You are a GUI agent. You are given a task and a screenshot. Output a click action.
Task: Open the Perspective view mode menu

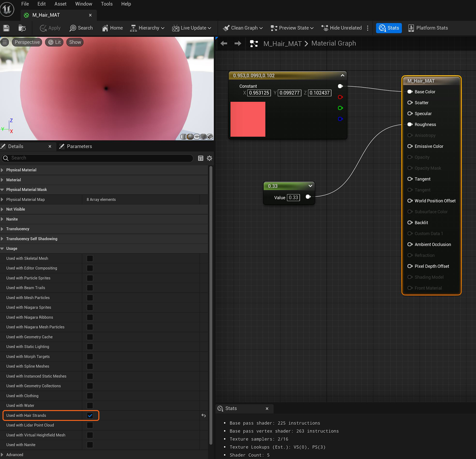(27, 42)
